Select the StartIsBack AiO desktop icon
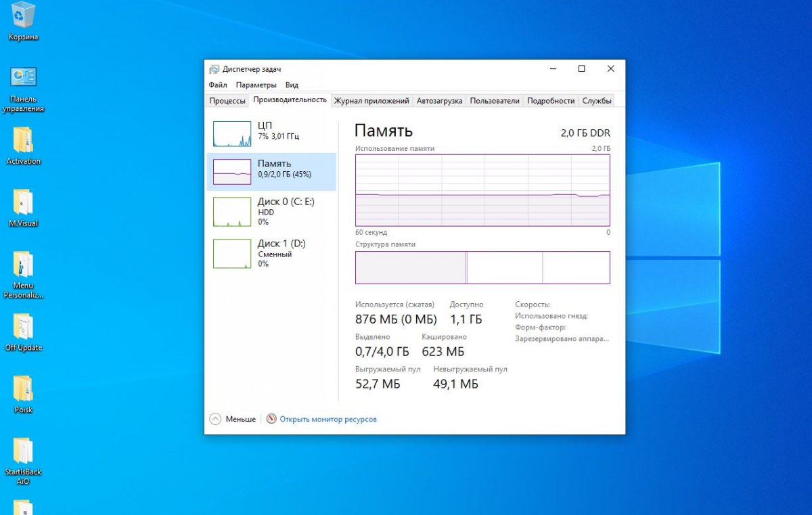The width and height of the screenshot is (812, 515). [23, 461]
